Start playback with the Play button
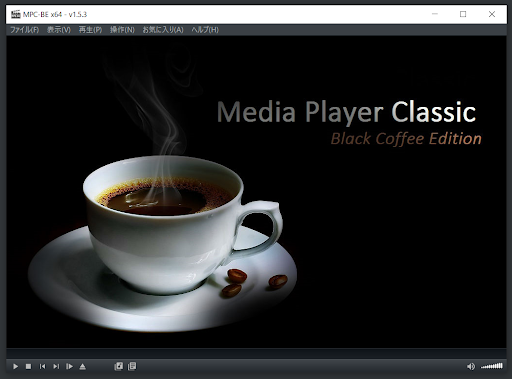Image resolution: width=512 pixels, height=379 pixels. click(x=15, y=366)
